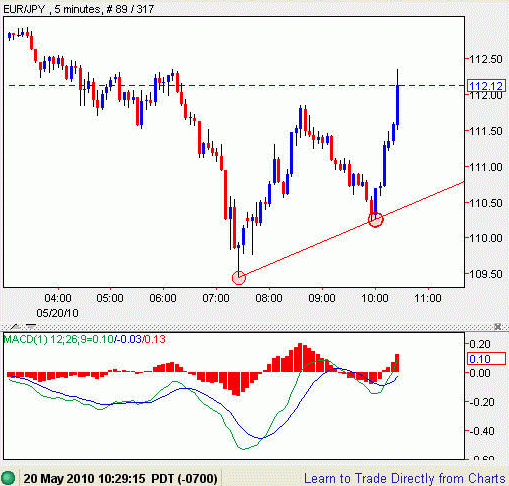Click the 11:00 time axis label
Screen dimensions: 509x486
[428, 298]
